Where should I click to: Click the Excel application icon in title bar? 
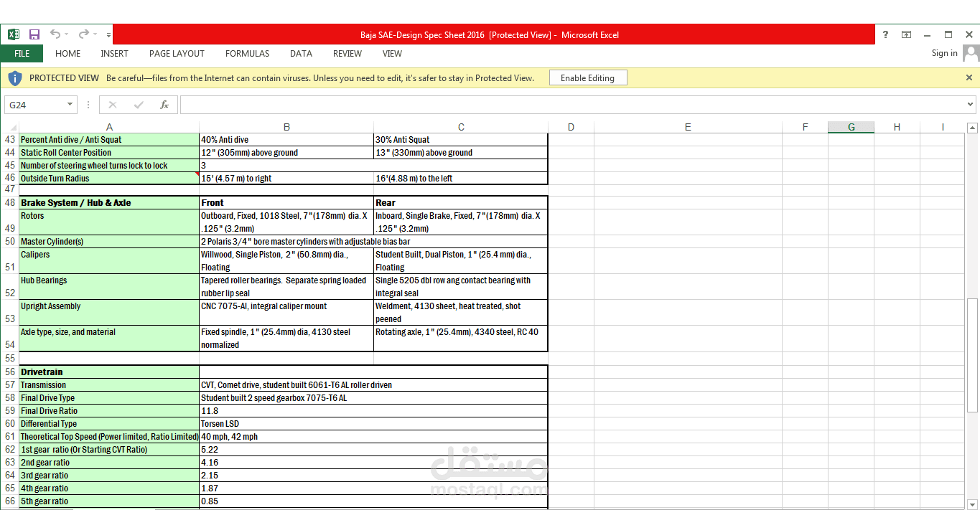point(13,34)
